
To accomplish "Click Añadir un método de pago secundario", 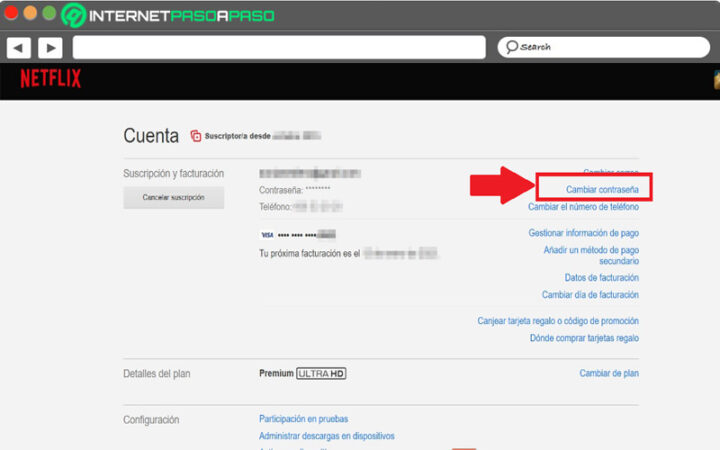I will 591,255.
